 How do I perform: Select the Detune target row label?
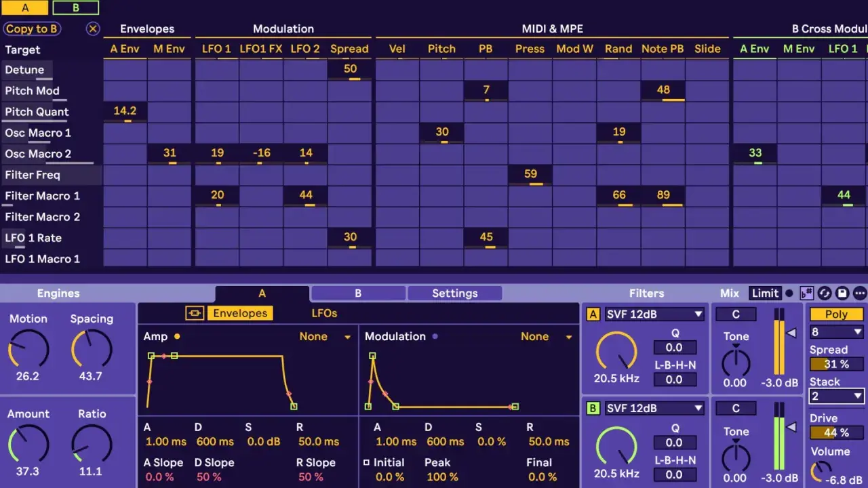[x=24, y=70]
